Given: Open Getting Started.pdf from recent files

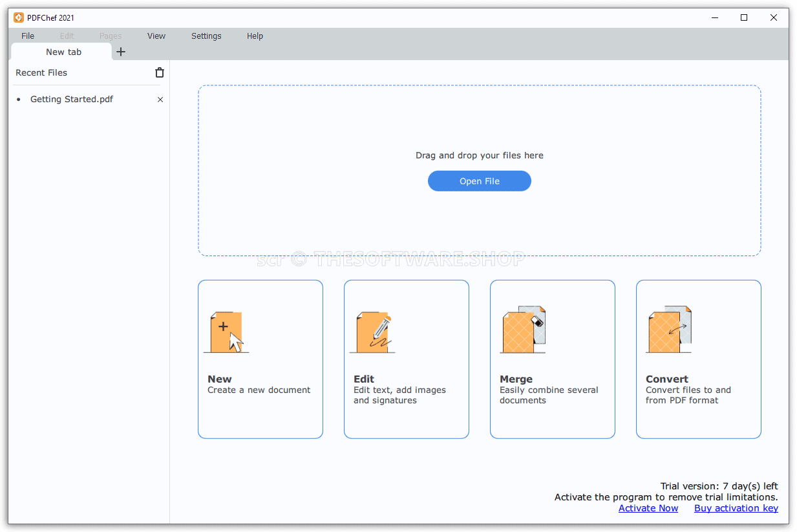Looking at the screenshot, I should 72,100.
